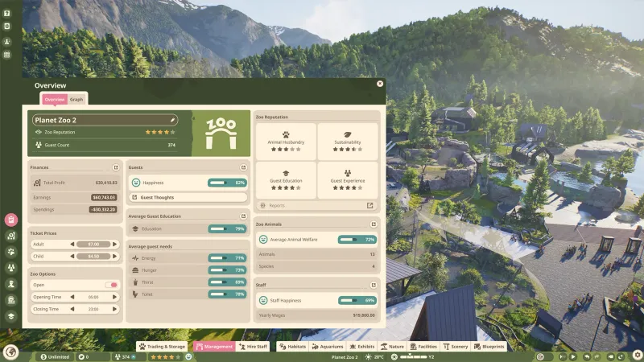
Task: Click the Guest Experience reputation card
Action: click(x=348, y=180)
